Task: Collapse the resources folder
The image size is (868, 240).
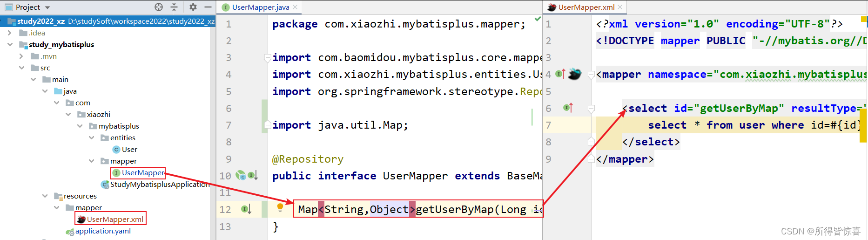Action: tap(45, 196)
